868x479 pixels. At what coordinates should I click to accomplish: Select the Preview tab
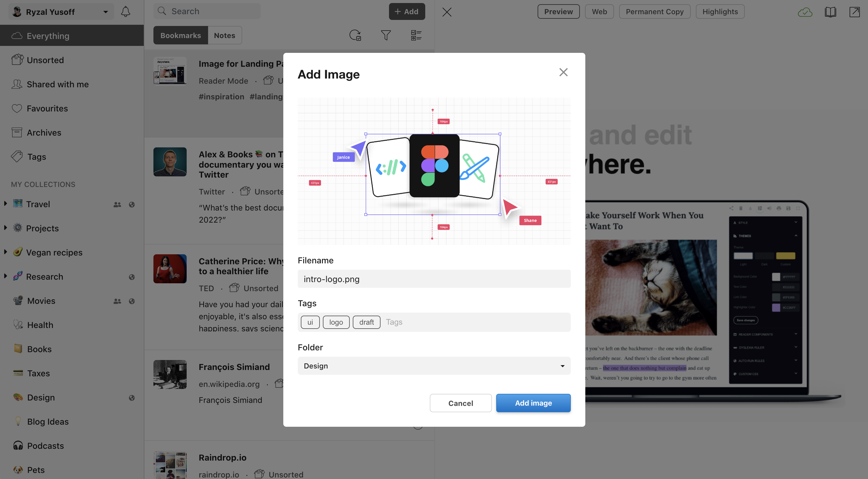(x=558, y=12)
